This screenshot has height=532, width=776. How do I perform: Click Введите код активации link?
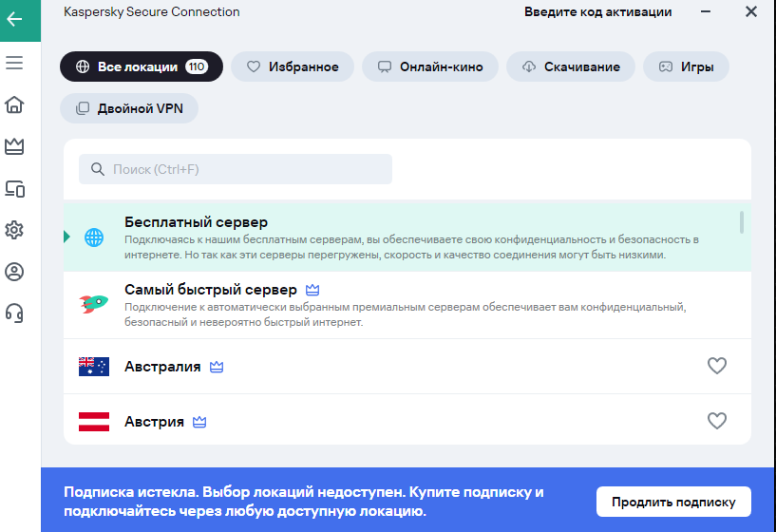(597, 12)
